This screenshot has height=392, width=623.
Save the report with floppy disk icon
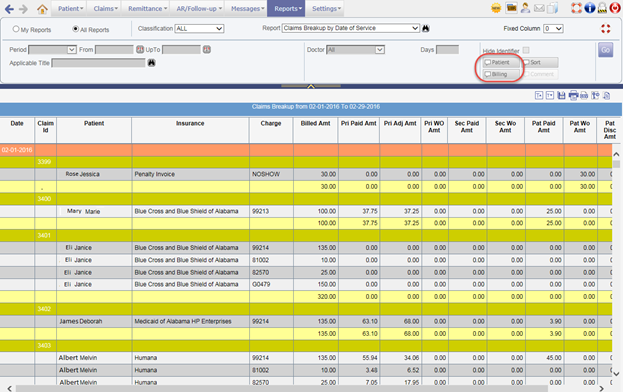point(561,95)
